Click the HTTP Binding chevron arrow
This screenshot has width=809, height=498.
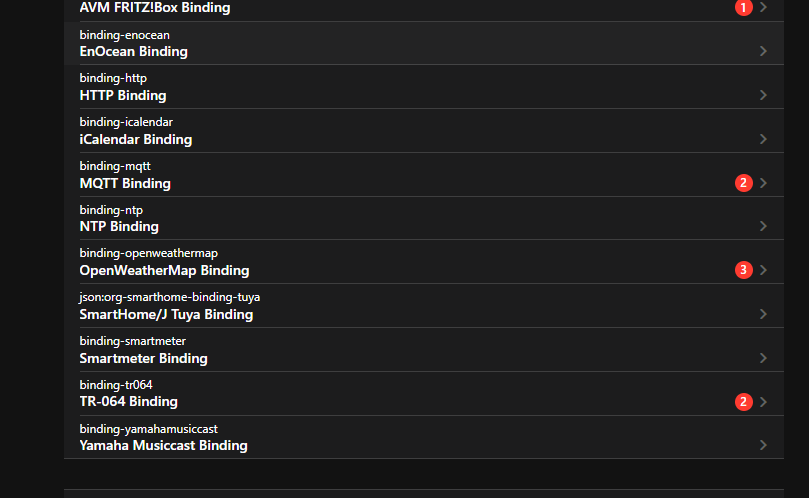pyautogui.click(x=763, y=95)
